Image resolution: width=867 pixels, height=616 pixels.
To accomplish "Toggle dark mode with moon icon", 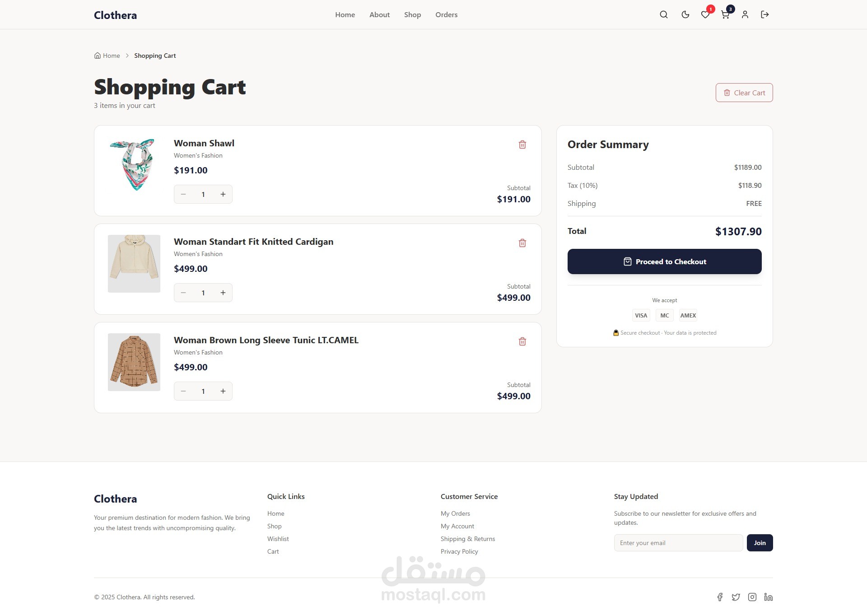I will click(x=685, y=14).
